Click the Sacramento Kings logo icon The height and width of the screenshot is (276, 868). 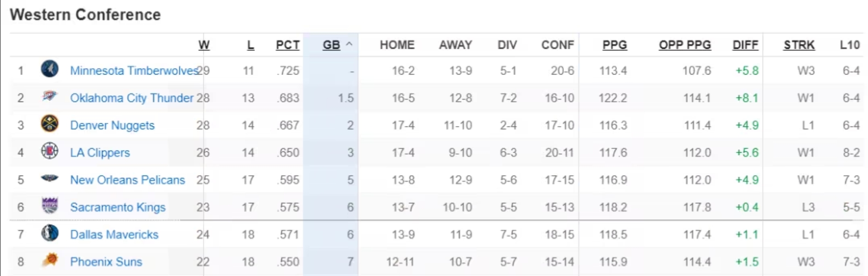(50, 206)
